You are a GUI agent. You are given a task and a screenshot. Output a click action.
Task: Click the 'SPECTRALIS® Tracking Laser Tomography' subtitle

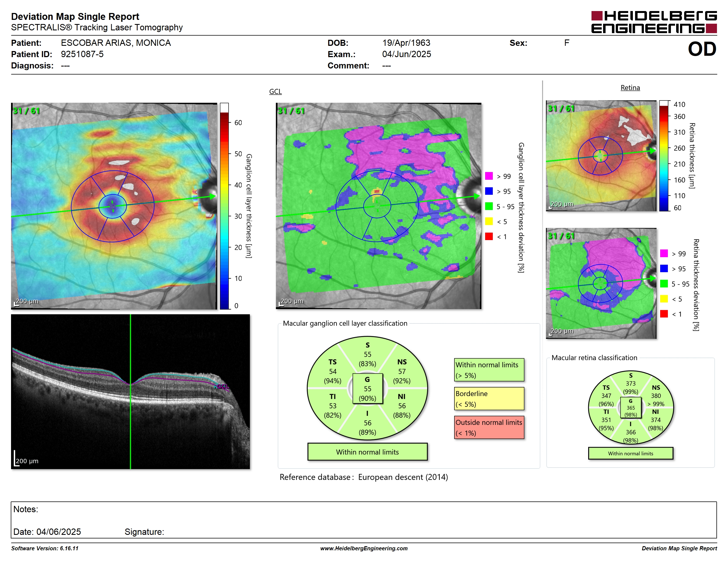[x=97, y=27]
